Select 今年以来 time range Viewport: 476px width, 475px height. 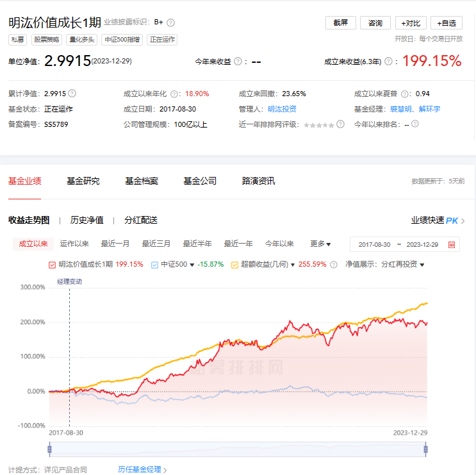click(x=279, y=244)
